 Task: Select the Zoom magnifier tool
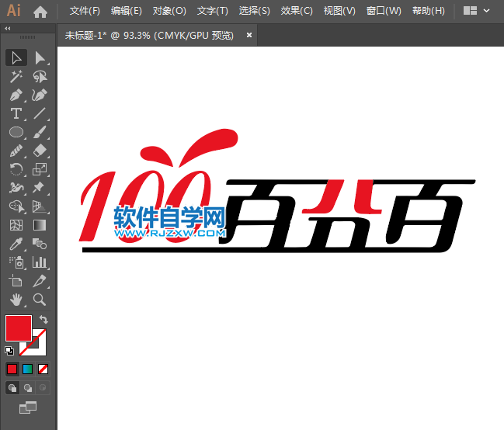[x=40, y=300]
